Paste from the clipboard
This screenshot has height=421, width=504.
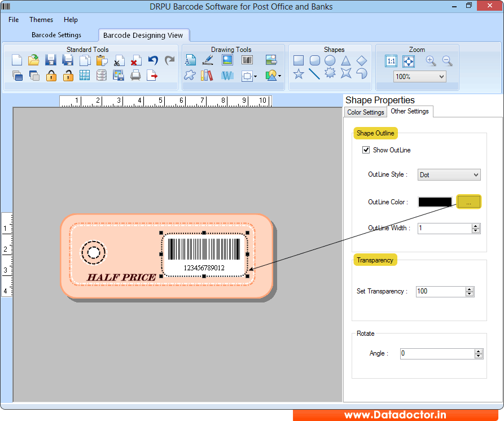(102, 60)
